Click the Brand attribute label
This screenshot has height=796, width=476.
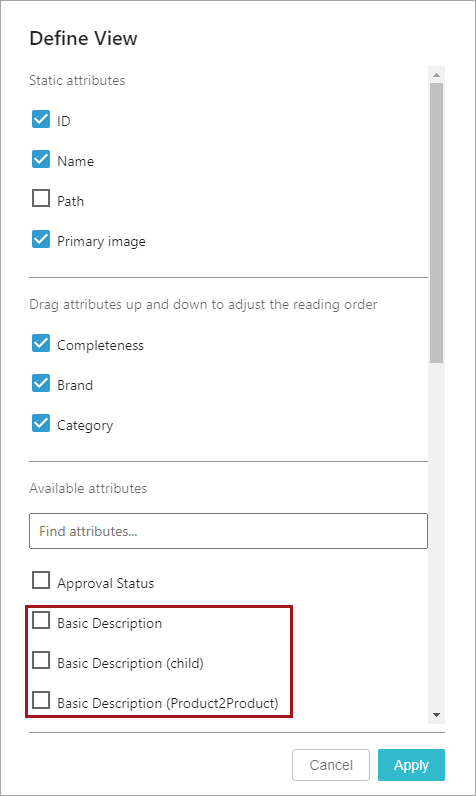tap(75, 385)
